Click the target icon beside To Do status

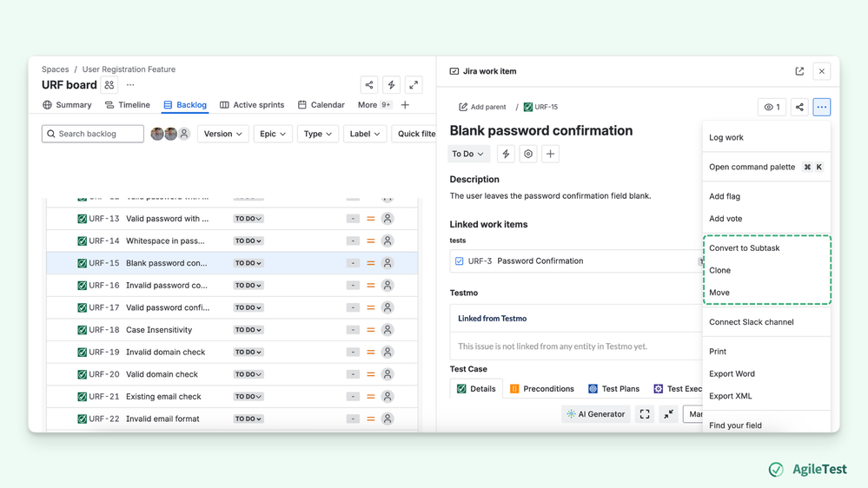[528, 154]
